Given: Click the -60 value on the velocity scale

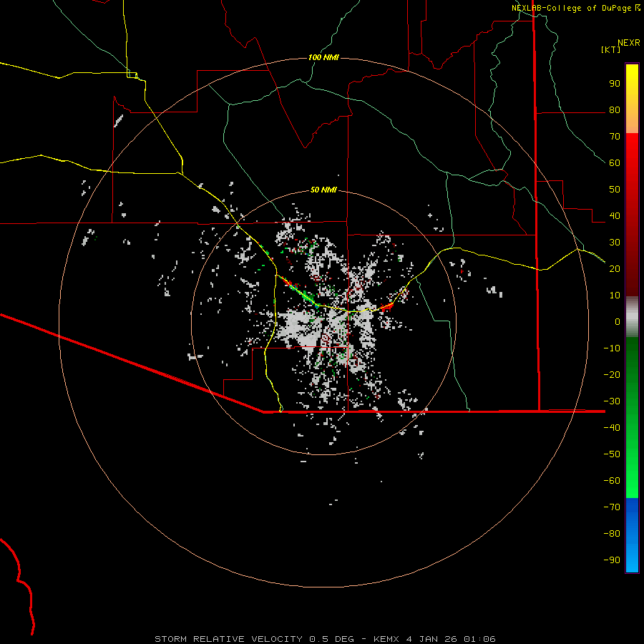Looking at the screenshot, I should point(612,481).
